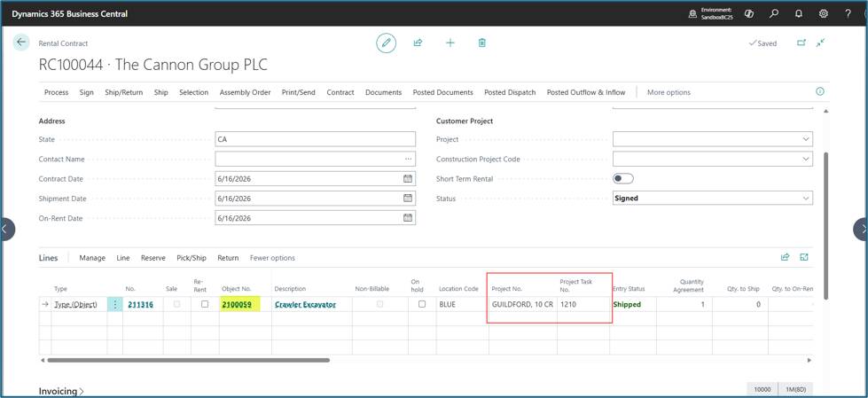This screenshot has width=868, height=398.
Task: Open page in new window icon
Action: tap(801, 43)
